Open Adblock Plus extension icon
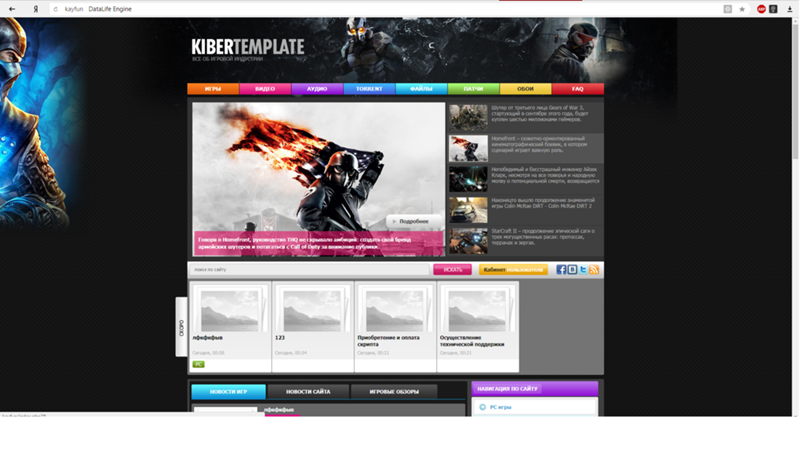800x450 pixels. (761, 9)
